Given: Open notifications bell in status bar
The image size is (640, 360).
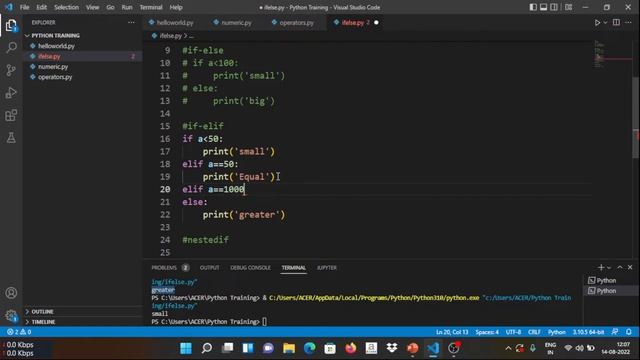Looking at the screenshot, I should pyautogui.click(x=629, y=332).
